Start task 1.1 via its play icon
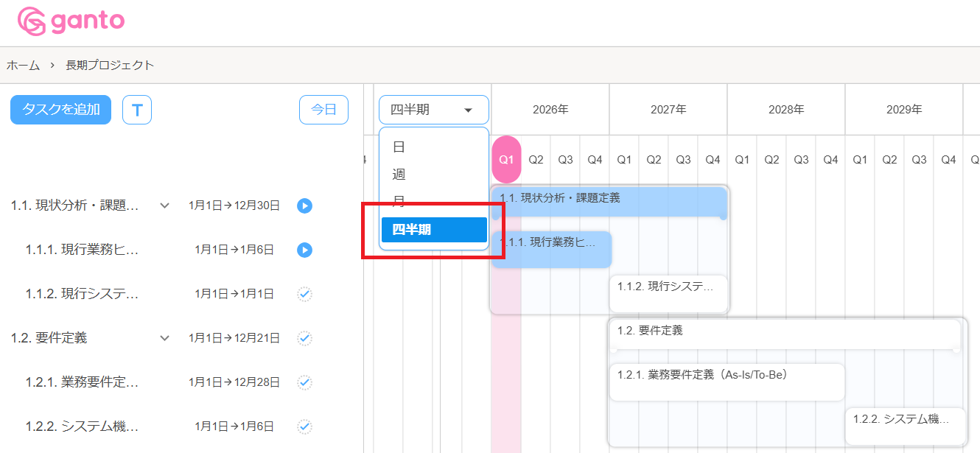 (304, 206)
